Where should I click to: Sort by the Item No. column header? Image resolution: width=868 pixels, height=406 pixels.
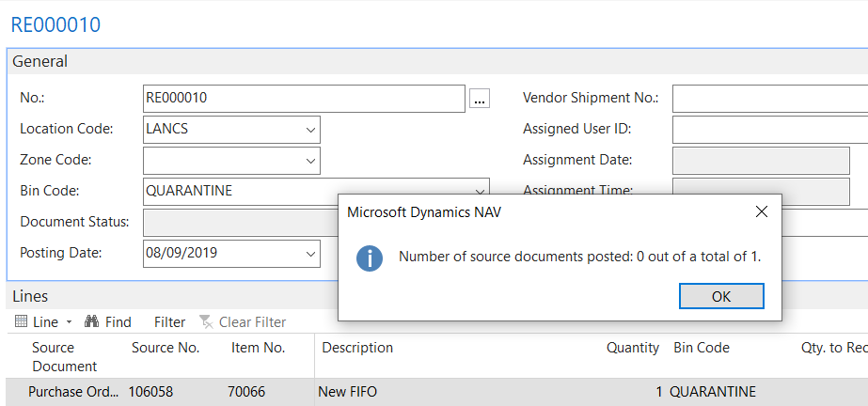coord(258,348)
